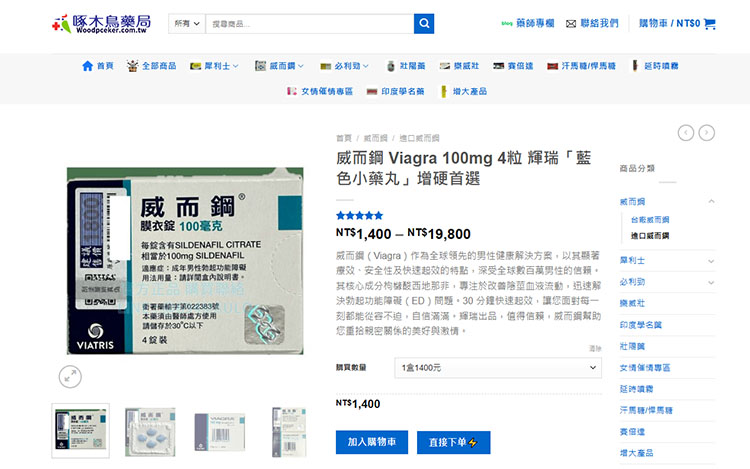Expand product image with zoom icon
The image size is (750, 469).
point(70,377)
